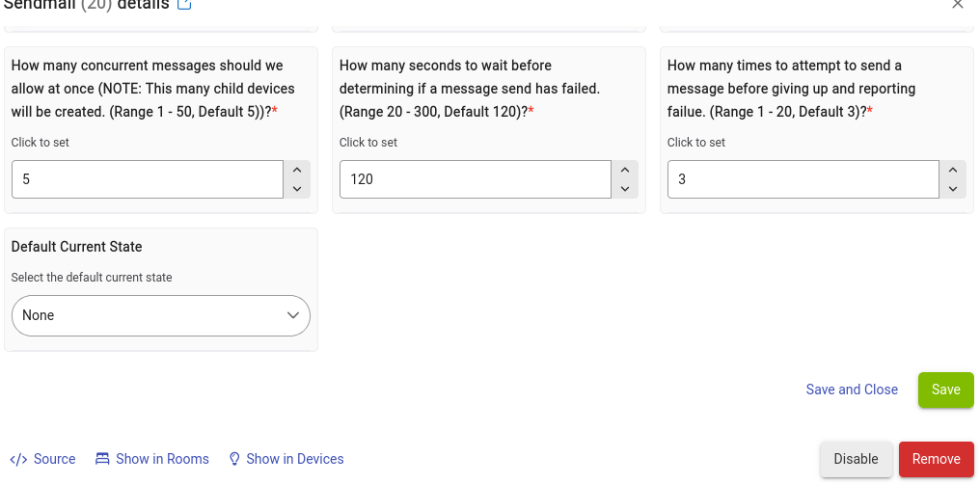Screen dimensions: 980x484
Task: Click the Show in Devices bulb icon
Action: coord(234,459)
